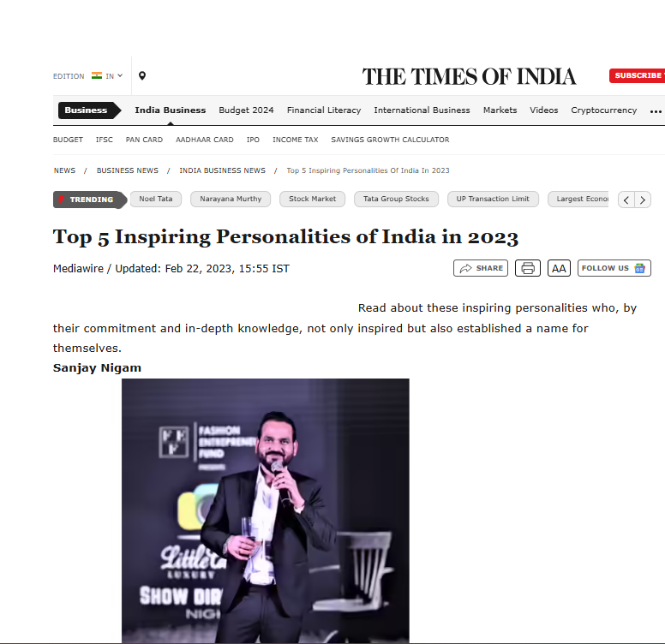Click the Subscribe button
The width and height of the screenshot is (665, 644).
[638, 75]
